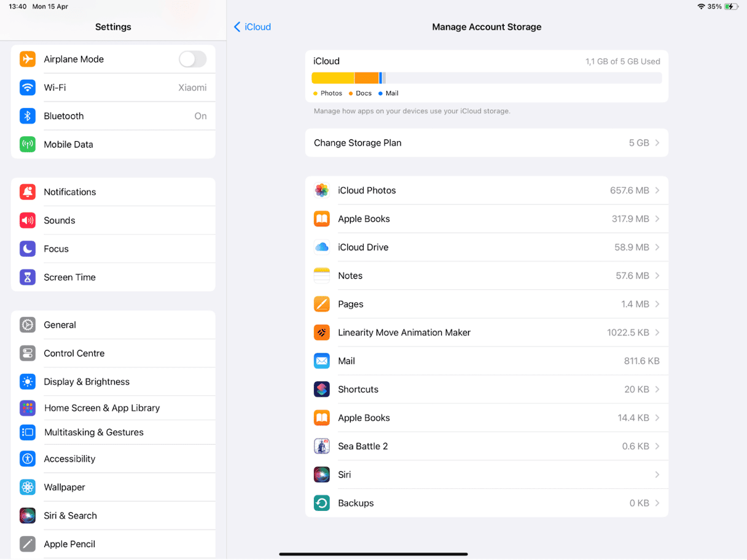Tap Wi-Fi signal icon in status bar
Viewport: 747px width, 560px height.
coord(701,7)
